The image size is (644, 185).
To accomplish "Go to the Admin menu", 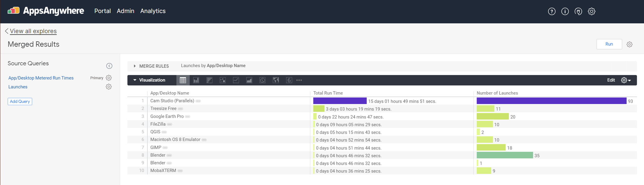I will (x=125, y=11).
